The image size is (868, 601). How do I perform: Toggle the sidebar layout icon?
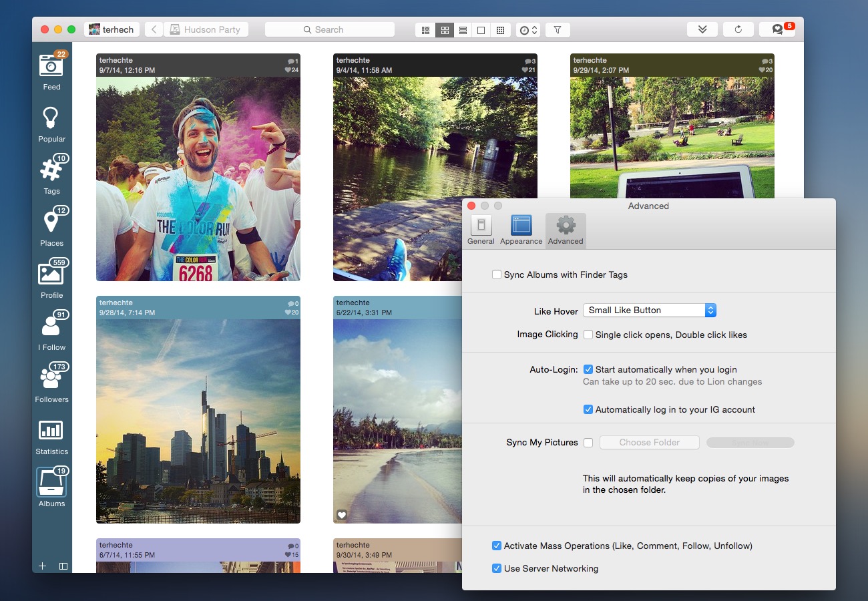coord(63,566)
